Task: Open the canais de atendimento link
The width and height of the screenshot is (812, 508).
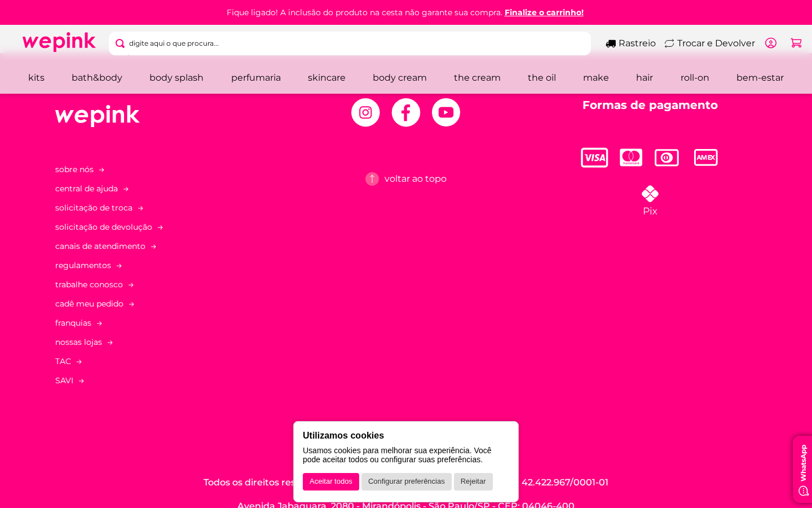Action: coord(106,246)
